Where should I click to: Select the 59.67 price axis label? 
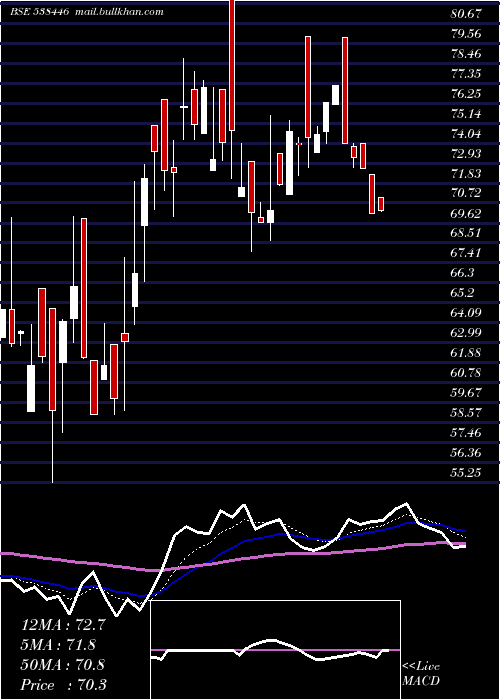pos(466,392)
